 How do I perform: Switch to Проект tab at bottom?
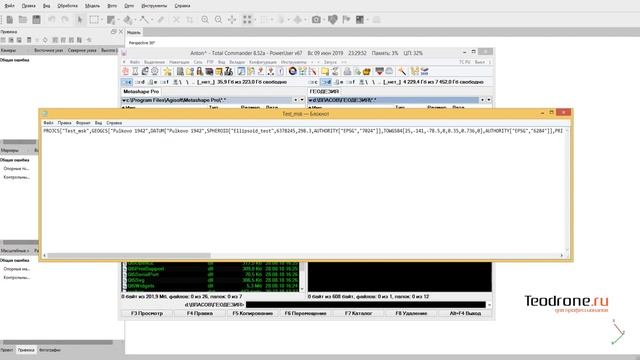7,350
